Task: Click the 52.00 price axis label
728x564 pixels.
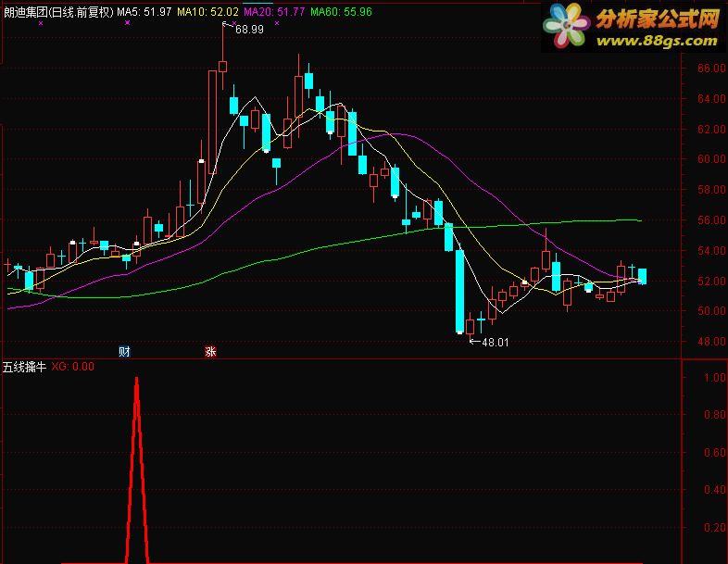Action: [711, 281]
